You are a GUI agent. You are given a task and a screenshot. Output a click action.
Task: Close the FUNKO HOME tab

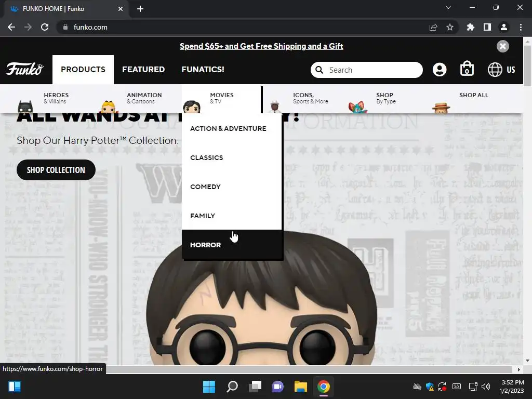coord(121,9)
